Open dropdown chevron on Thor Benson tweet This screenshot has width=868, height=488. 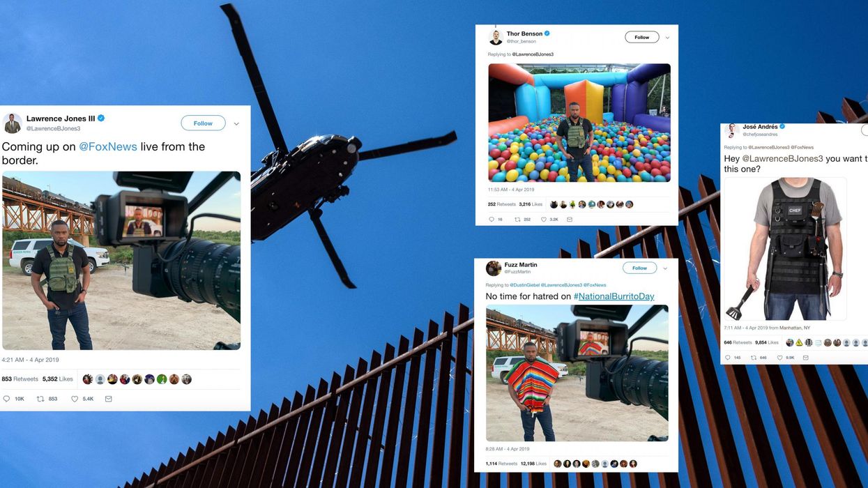[x=667, y=38]
